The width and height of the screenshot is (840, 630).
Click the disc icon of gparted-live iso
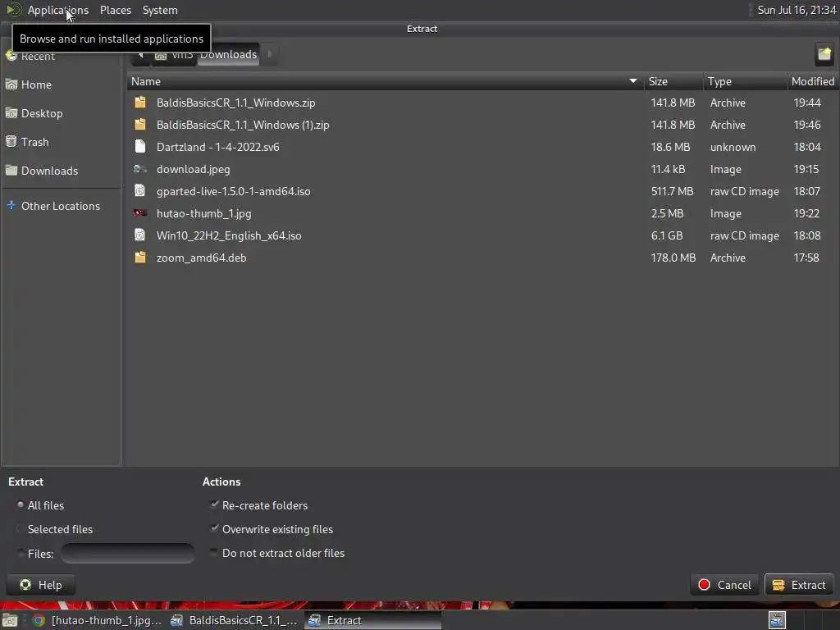(139, 190)
